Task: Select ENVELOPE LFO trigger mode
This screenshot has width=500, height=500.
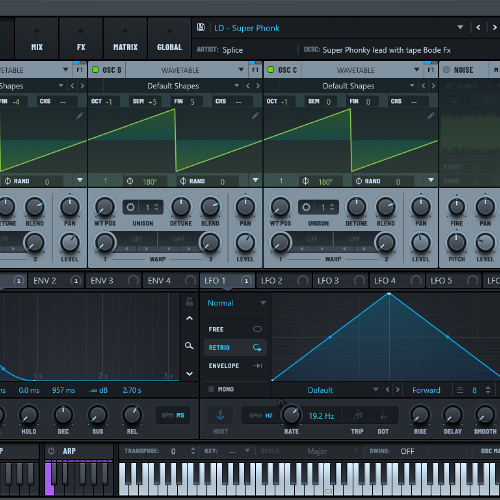Action: pyautogui.click(x=235, y=366)
